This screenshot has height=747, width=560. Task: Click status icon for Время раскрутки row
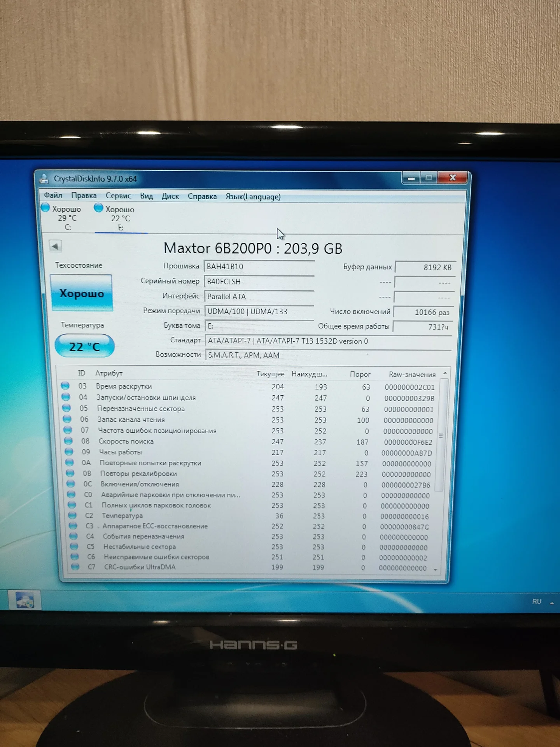(65, 386)
